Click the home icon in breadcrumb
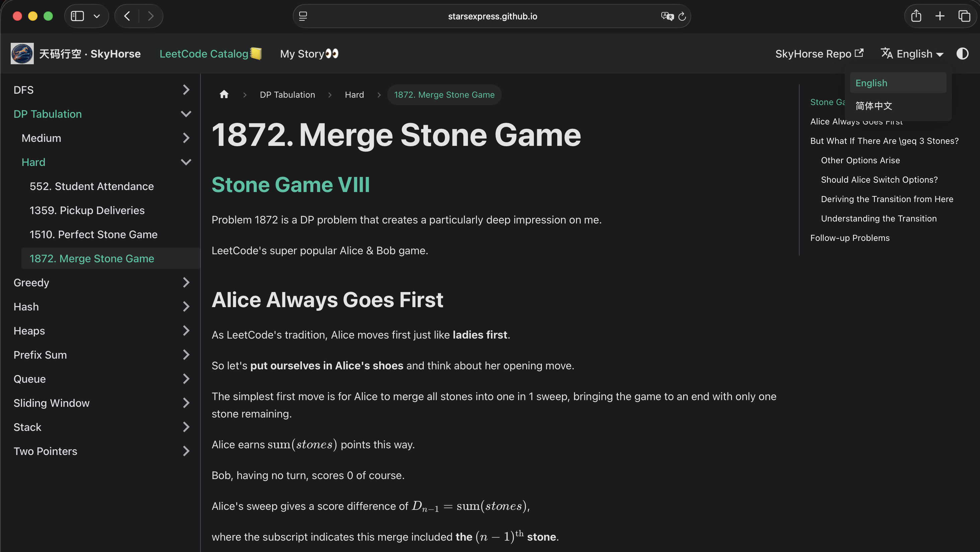 tap(224, 94)
